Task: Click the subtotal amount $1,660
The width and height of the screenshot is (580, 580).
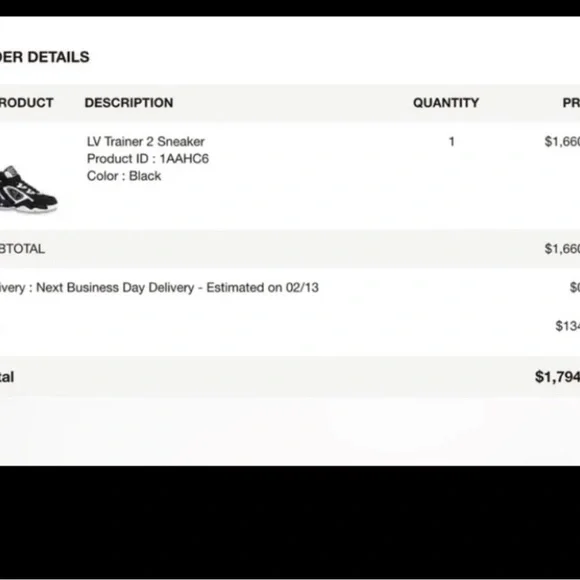Action: [562, 249]
